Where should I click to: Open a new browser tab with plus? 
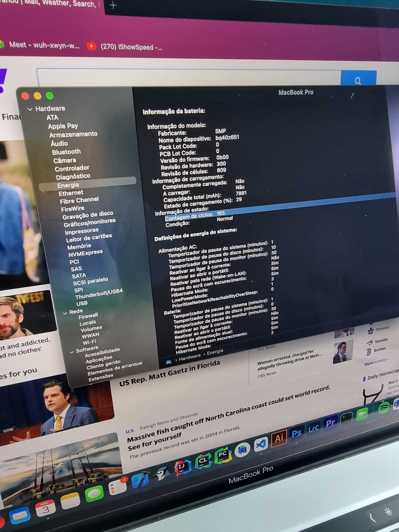[113, 5]
